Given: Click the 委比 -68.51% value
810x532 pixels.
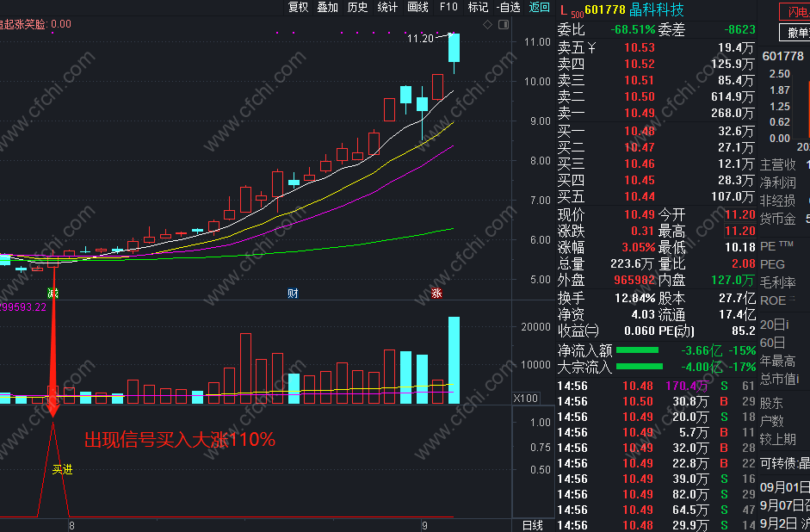Looking at the screenshot, I should point(633,30).
